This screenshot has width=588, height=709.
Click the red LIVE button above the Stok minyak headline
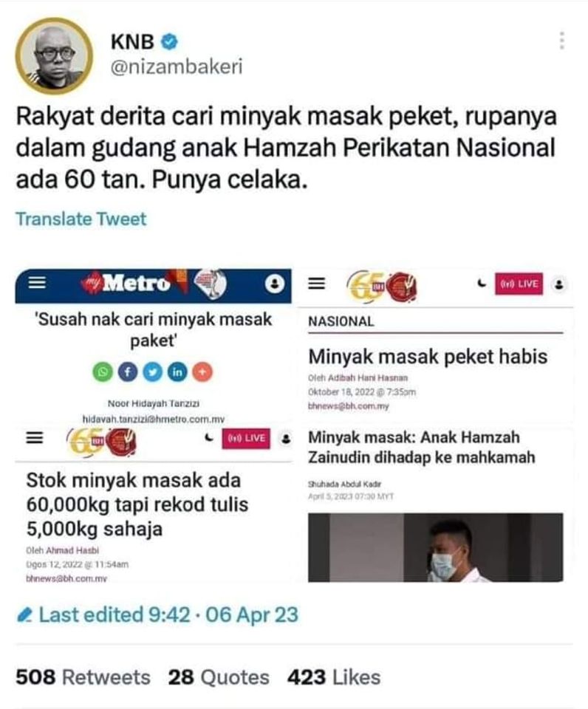click(245, 438)
